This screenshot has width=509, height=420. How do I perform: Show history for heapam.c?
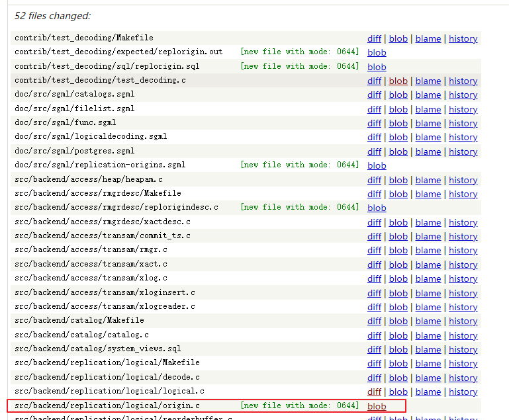(463, 180)
